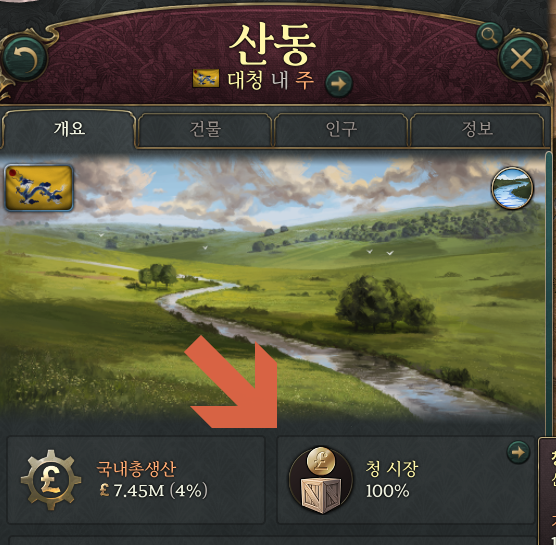
Task: Click the large dragon flag on landscape
Action: pos(39,188)
